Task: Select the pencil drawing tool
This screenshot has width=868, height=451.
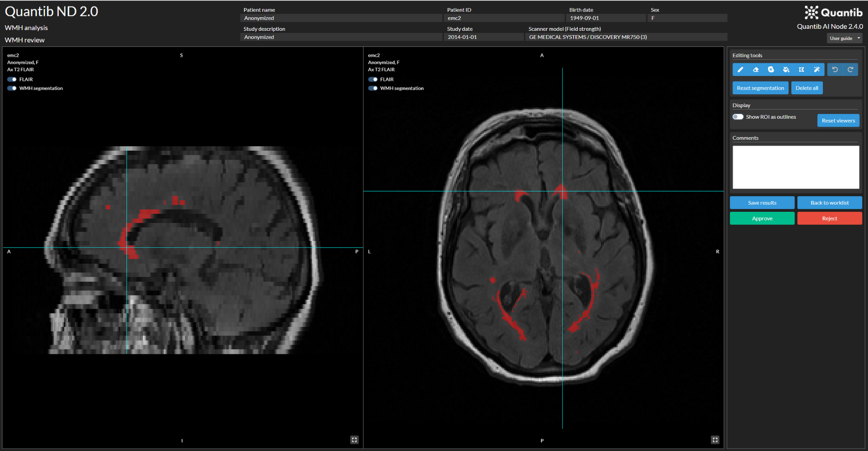Action: (x=741, y=70)
